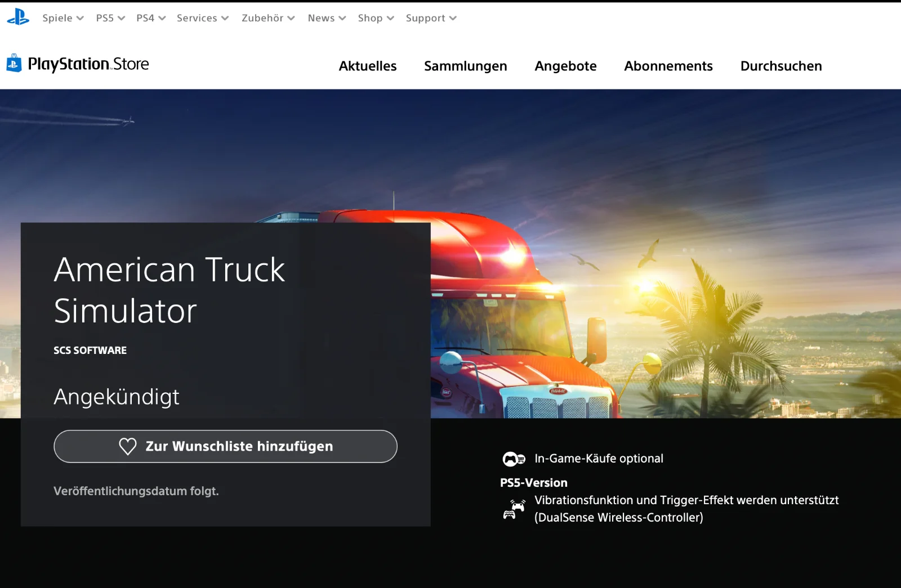Open the Support dropdown menu

[431, 18]
